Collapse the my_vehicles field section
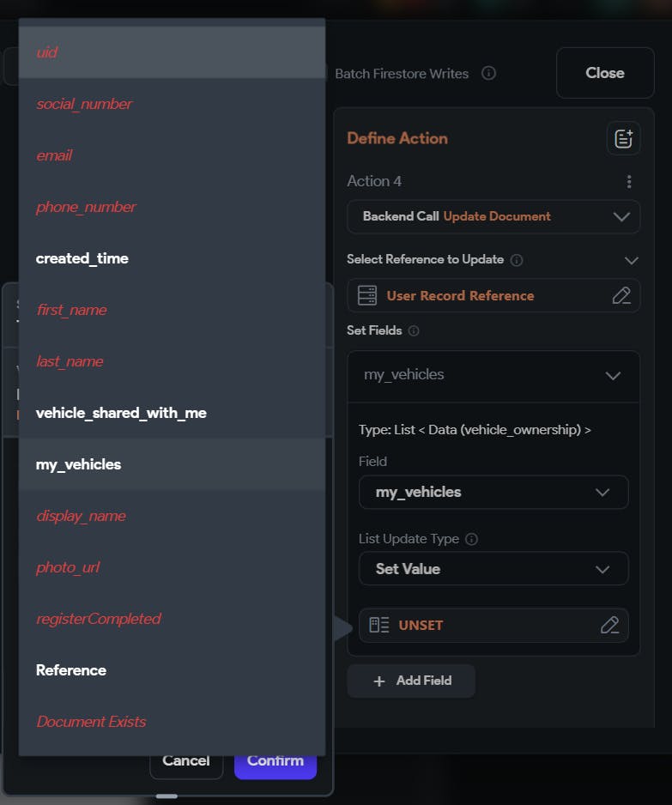Screen dimensions: 672x805 (x=613, y=375)
